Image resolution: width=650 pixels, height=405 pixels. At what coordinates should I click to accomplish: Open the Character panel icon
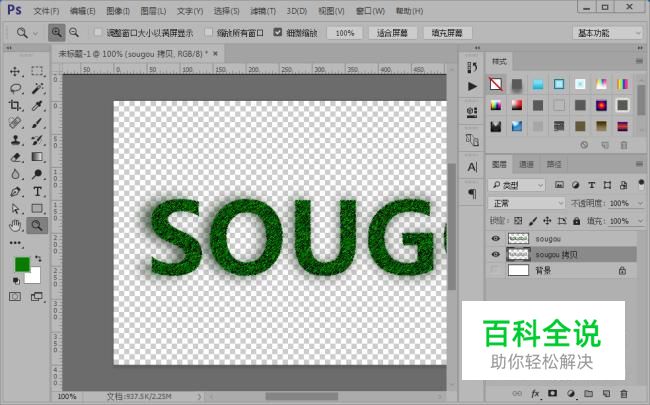(472, 167)
